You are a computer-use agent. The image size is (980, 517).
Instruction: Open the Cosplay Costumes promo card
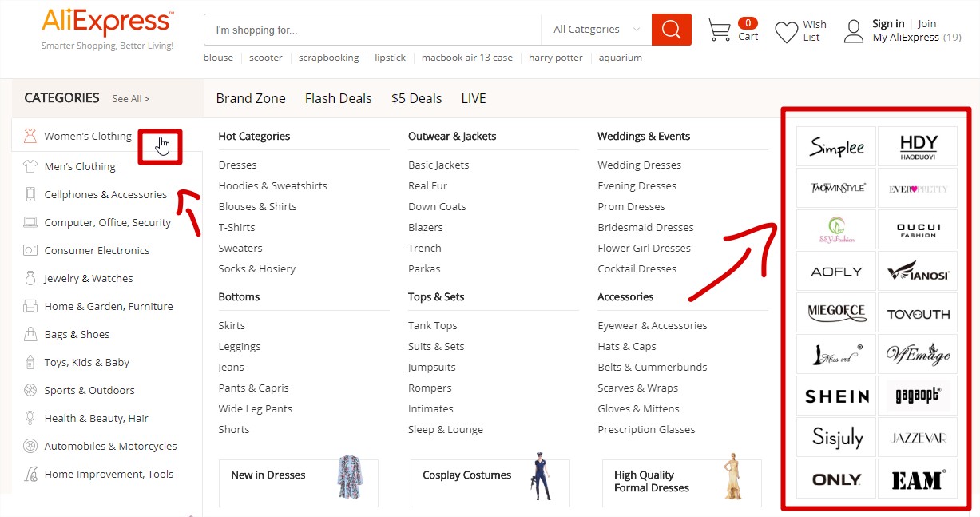coord(490,483)
